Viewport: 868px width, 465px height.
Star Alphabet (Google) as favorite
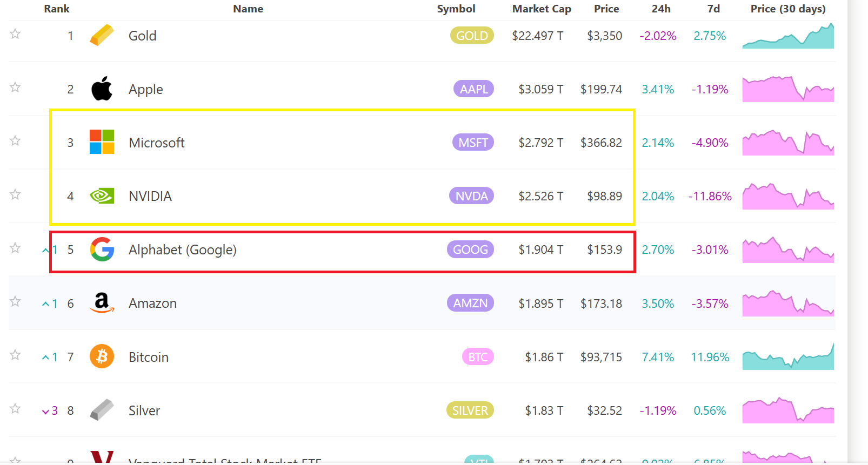pos(15,248)
